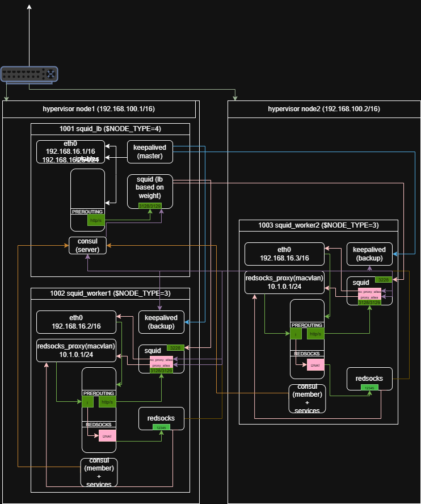This screenshot has width=421, height=504.
Task: Click the 3228 port tag in squid_worker1
Action: [175, 348]
